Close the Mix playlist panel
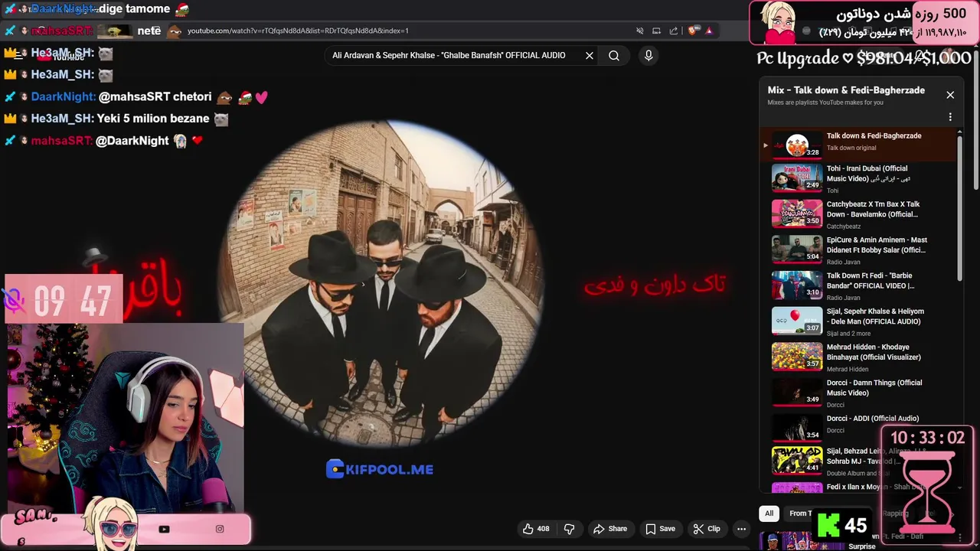Viewport: 980px width, 551px height. (950, 95)
